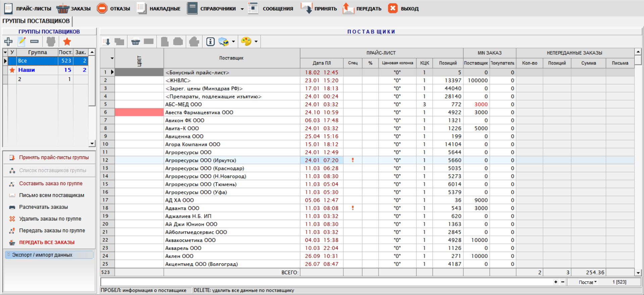Click the grey rectangle icon next to the basket

pos(149,41)
